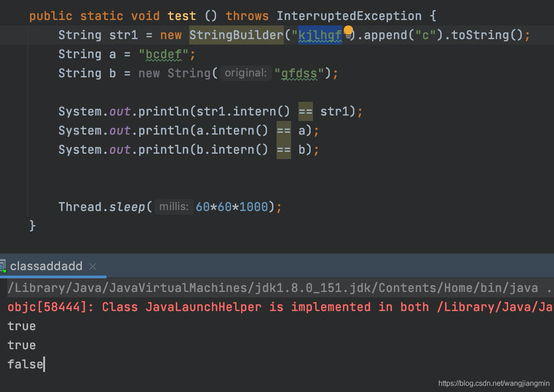Click the InterruptedException class name
554x392 pixels.
(x=349, y=16)
